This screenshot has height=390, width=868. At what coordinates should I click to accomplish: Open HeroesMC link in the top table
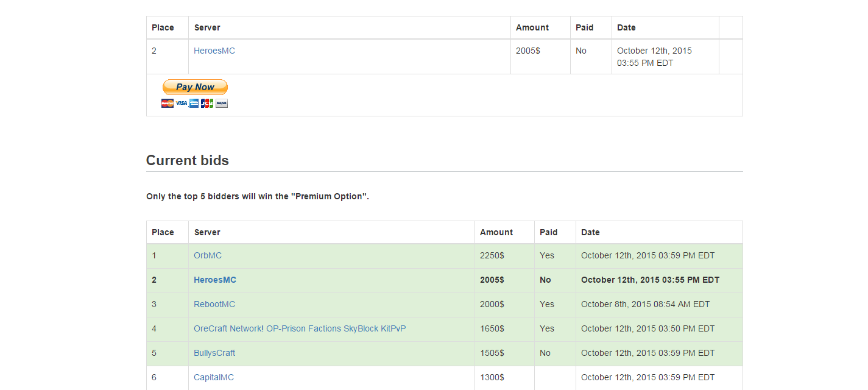[214, 51]
